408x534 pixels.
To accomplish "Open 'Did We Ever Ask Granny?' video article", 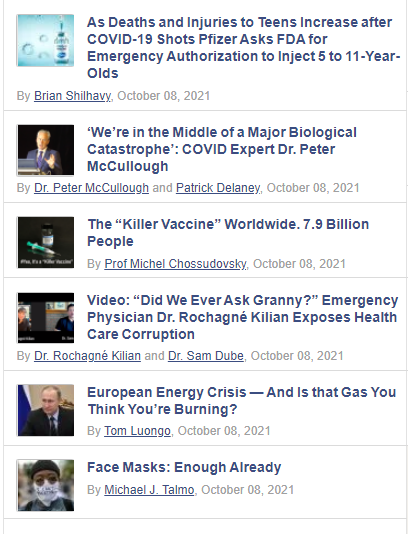I will 242,317.
